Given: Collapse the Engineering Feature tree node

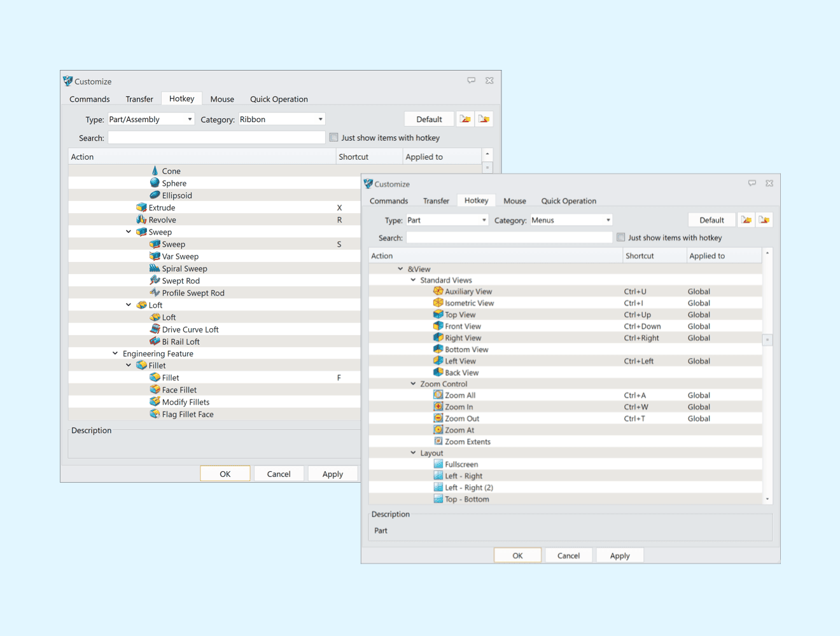Looking at the screenshot, I should [x=115, y=353].
